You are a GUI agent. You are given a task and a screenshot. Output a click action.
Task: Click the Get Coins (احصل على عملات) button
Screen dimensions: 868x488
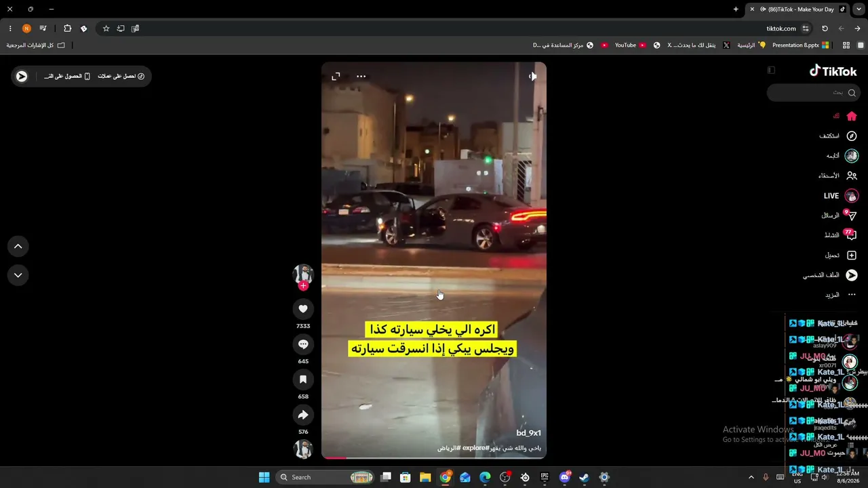tap(121, 76)
